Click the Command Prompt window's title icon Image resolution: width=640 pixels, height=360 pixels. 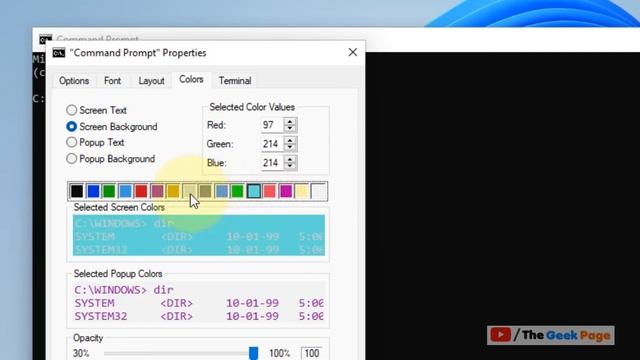click(x=46, y=39)
